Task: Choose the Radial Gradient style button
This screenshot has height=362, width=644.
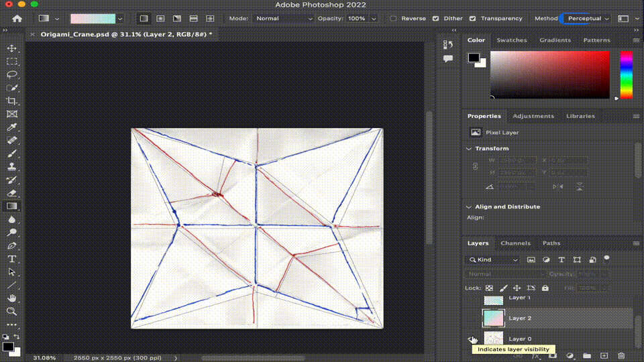Action: (160, 19)
